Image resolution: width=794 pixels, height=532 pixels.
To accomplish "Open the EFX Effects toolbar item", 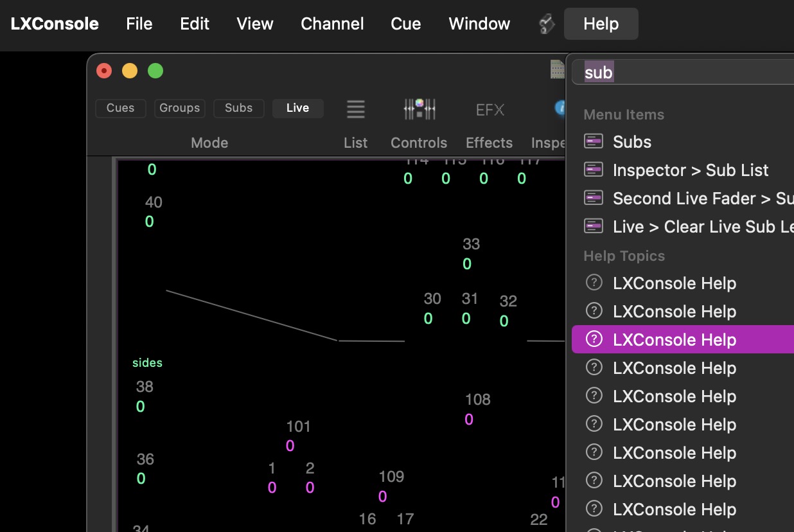I will (x=490, y=110).
